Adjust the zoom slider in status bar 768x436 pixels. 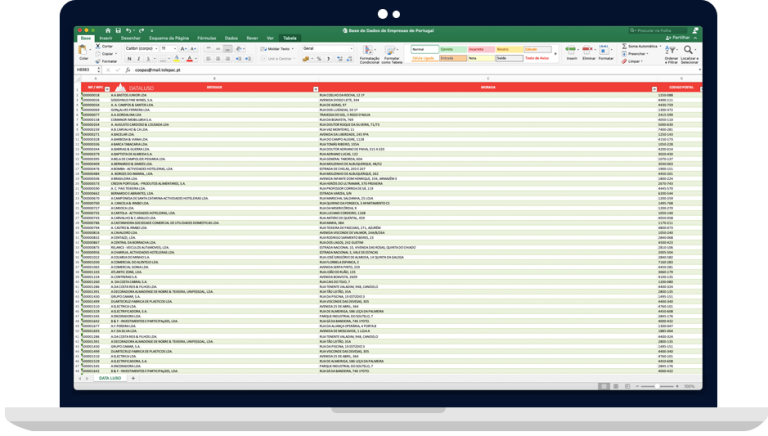(657, 387)
